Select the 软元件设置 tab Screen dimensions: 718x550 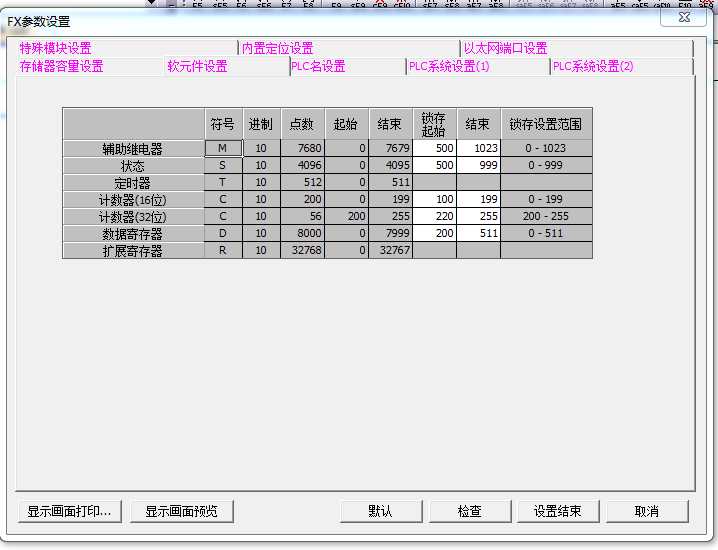(197, 67)
